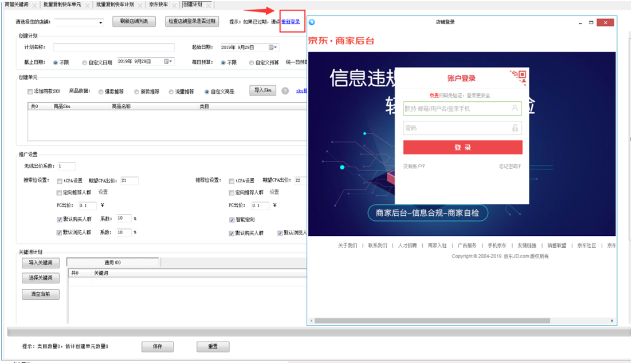This screenshot has width=632, height=364.
Task: Open the custom 截止日期 date picker field
Action: (x=146, y=62)
